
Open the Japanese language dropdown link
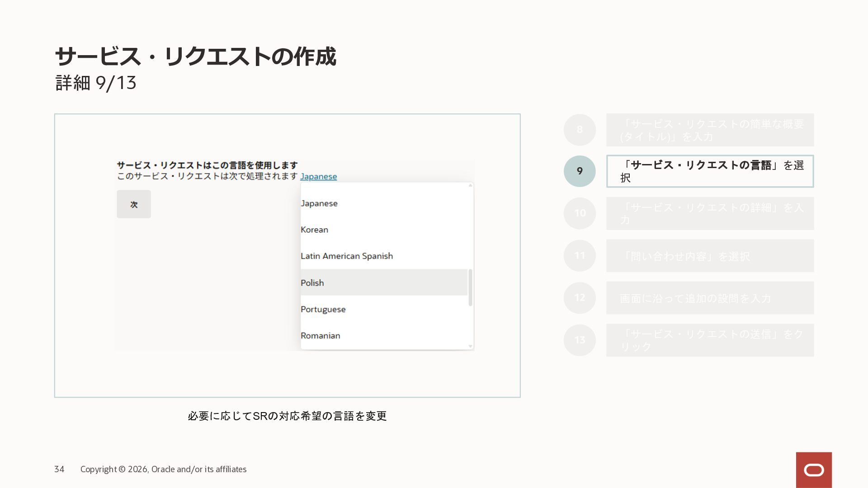pyautogui.click(x=318, y=177)
